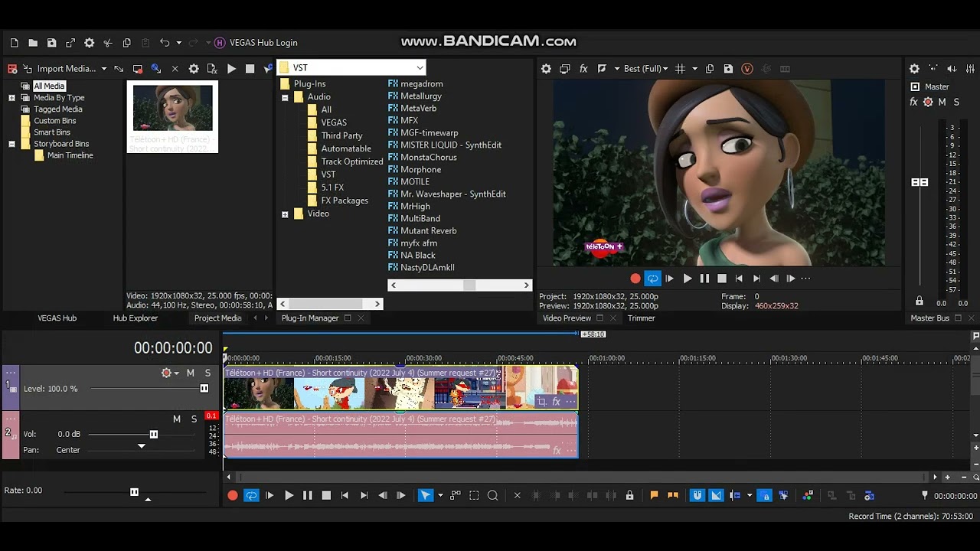Collapse the Storyboard Bins node
Viewport: 980px width, 551px height.
pyautogui.click(x=11, y=144)
